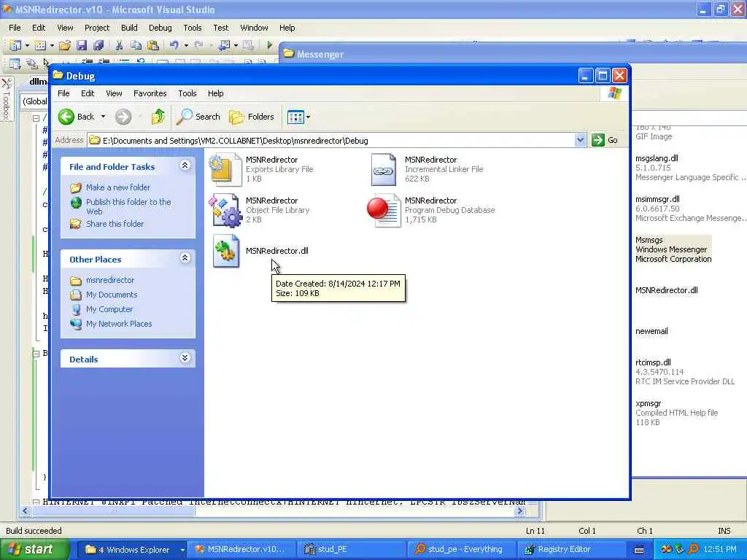Click the Open File icon in Visual Studio toolbar
The height and width of the screenshot is (560, 747).
click(65, 45)
